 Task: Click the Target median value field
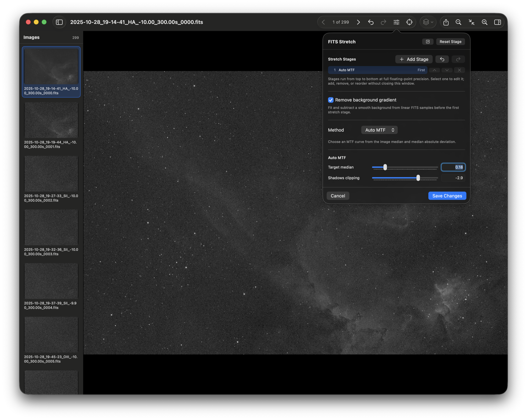tap(453, 167)
